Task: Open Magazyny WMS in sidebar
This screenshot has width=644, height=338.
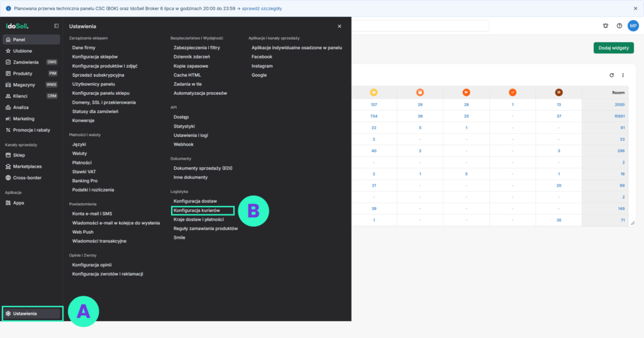Action: point(31,84)
